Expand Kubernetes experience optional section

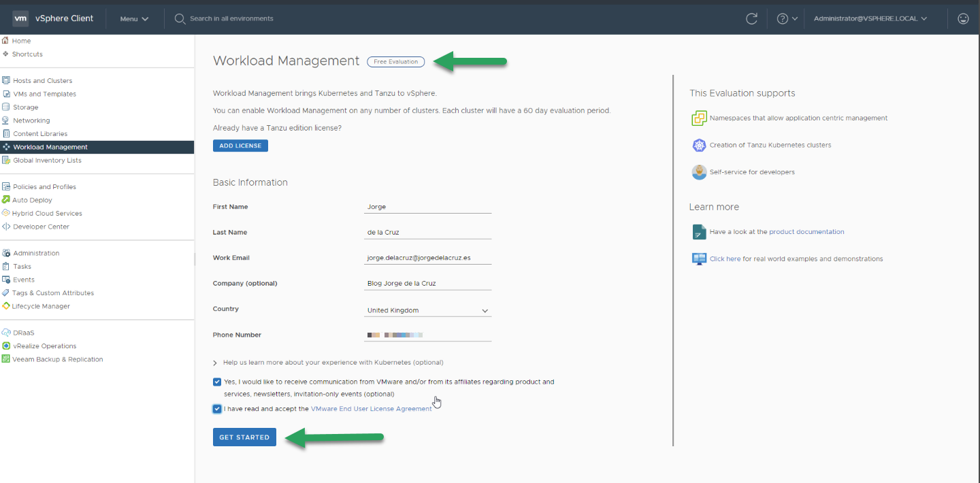(x=328, y=363)
